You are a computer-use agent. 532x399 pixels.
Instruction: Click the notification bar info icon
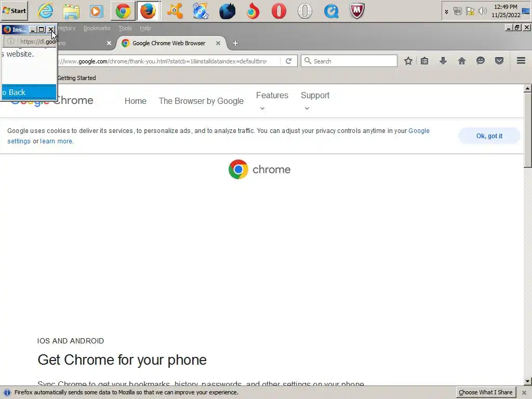[x=7, y=392]
